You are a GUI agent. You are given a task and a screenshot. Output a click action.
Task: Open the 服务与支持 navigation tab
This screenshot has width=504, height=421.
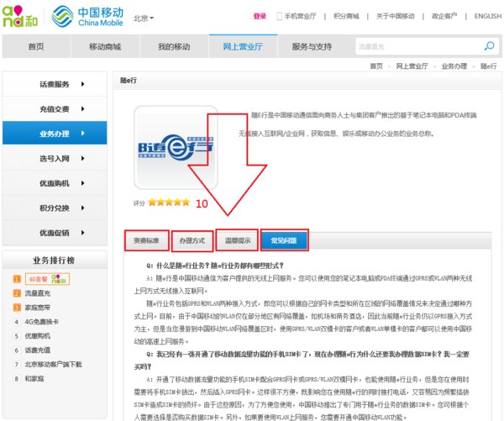click(312, 46)
